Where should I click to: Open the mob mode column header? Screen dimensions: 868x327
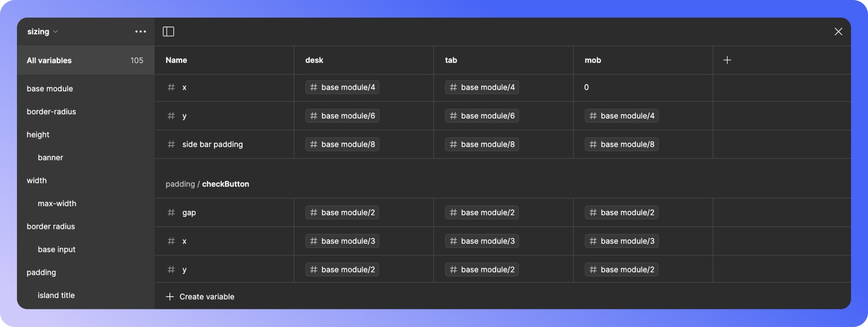pyautogui.click(x=643, y=60)
